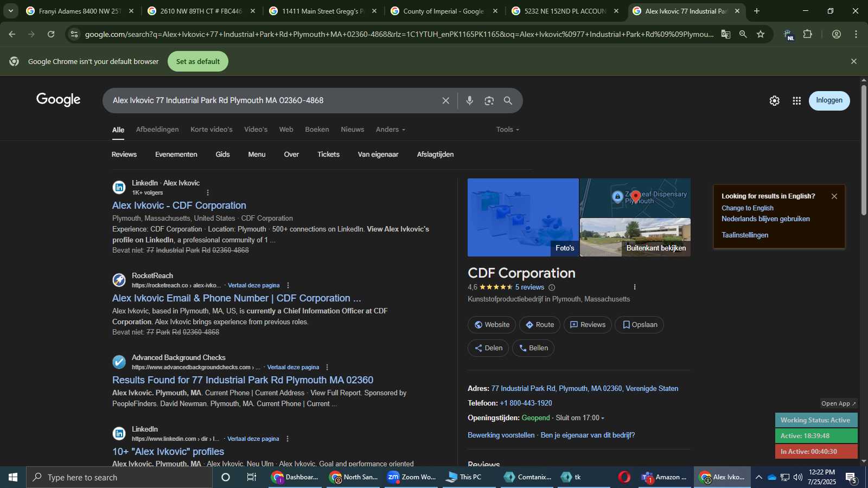The width and height of the screenshot is (868, 488).
Task: Switch to Nieuws results tab
Action: coord(352,130)
